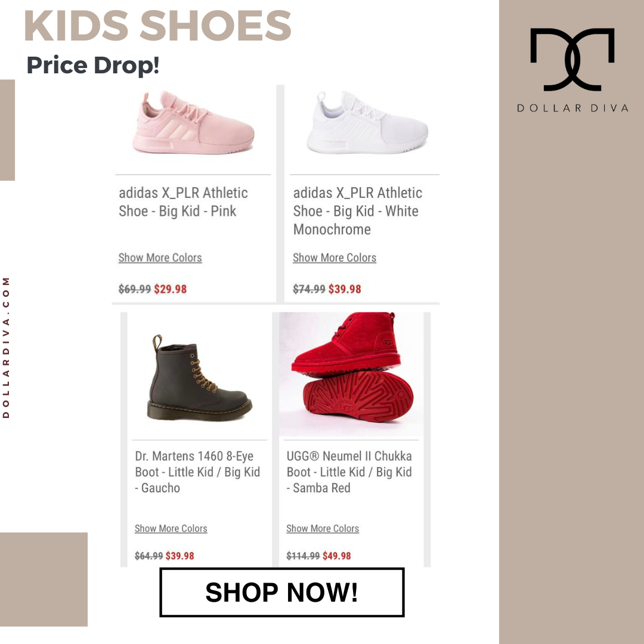
Task: Show more colors for Dr. Martens boot
Action: tap(171, 528)
